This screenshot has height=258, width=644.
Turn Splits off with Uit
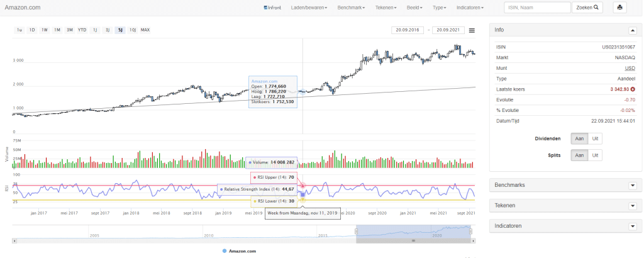(x=595, y=155)
